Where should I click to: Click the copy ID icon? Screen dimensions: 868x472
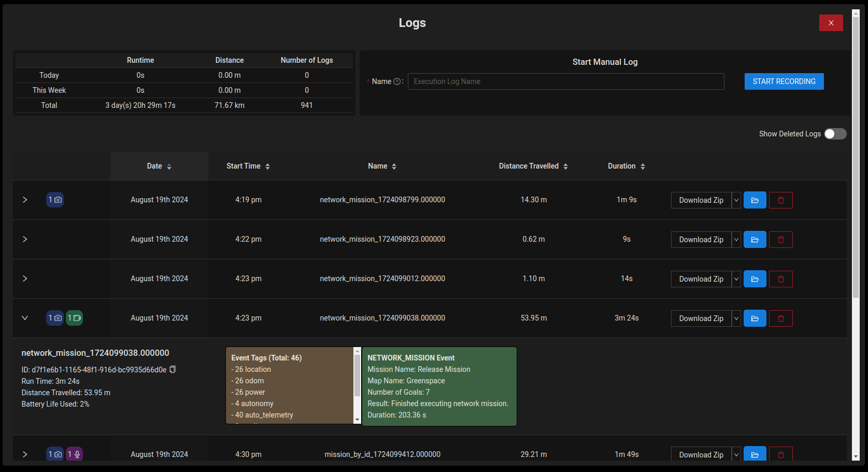click(x=173, y=370)
